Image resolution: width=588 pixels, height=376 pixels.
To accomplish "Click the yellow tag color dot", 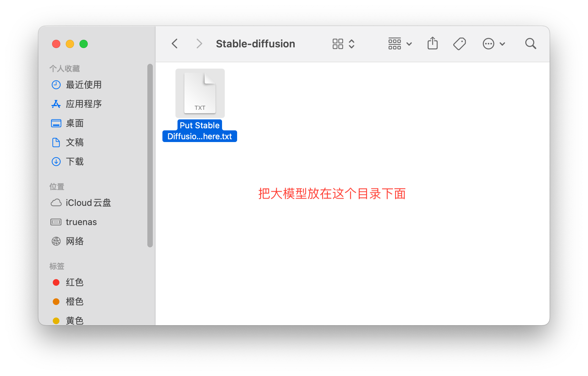I will click(56, 321).
